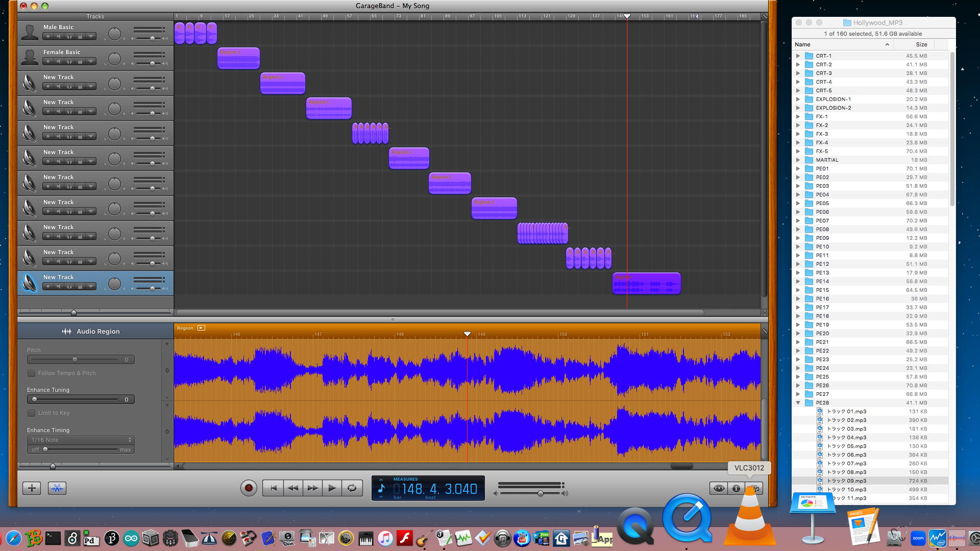
Task: Mute the Male Basic track
Action: [58, 36]
